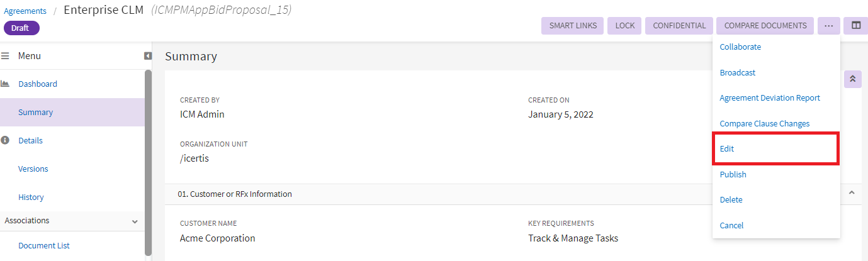Collapse the left menu panel arrow

point(148,56)
